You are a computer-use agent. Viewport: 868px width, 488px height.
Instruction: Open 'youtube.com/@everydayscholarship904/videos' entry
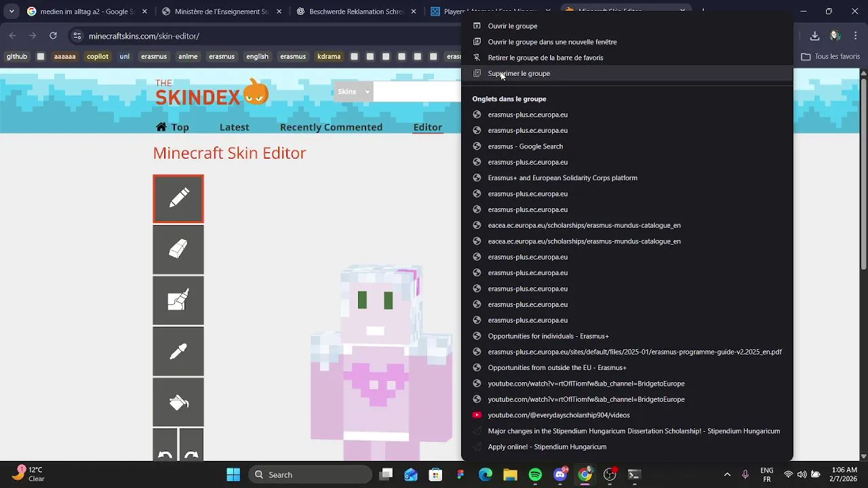(627, 415)
